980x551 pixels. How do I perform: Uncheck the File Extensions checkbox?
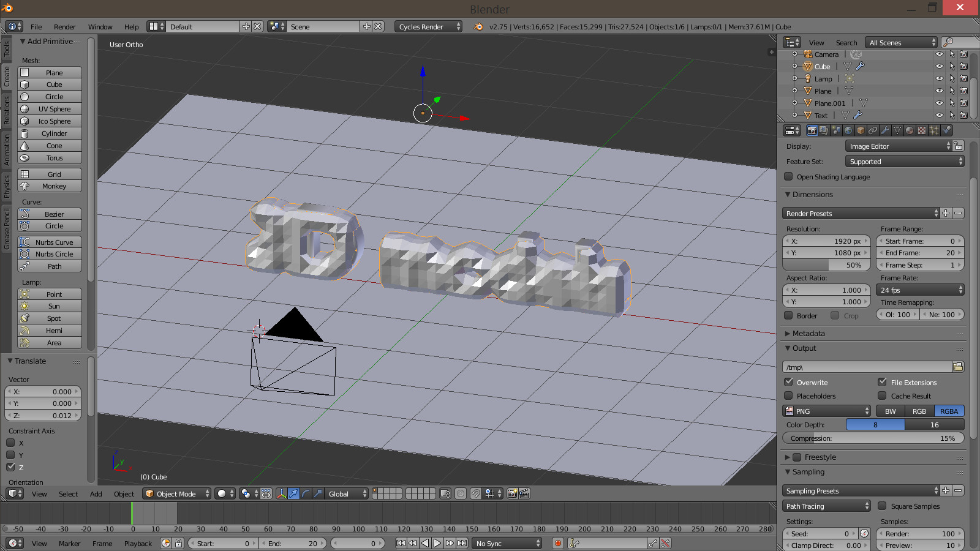(882, 382)
